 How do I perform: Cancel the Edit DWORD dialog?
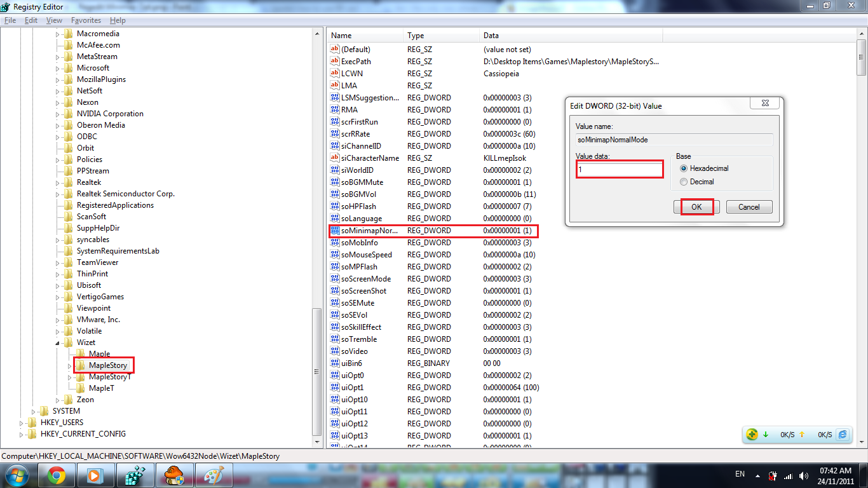coord(749,207)
